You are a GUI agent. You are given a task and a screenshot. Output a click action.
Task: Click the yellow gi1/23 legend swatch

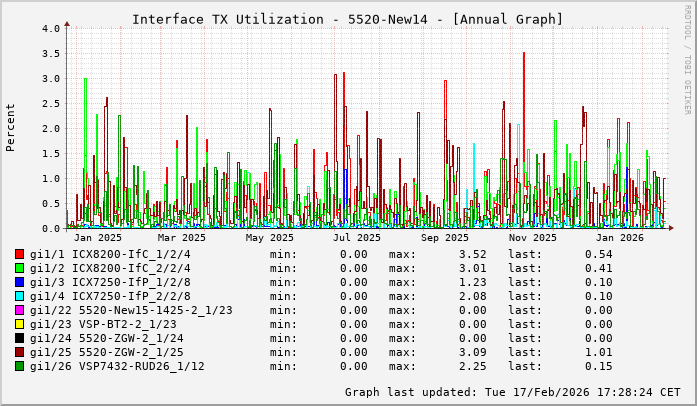tap(20, 324)
